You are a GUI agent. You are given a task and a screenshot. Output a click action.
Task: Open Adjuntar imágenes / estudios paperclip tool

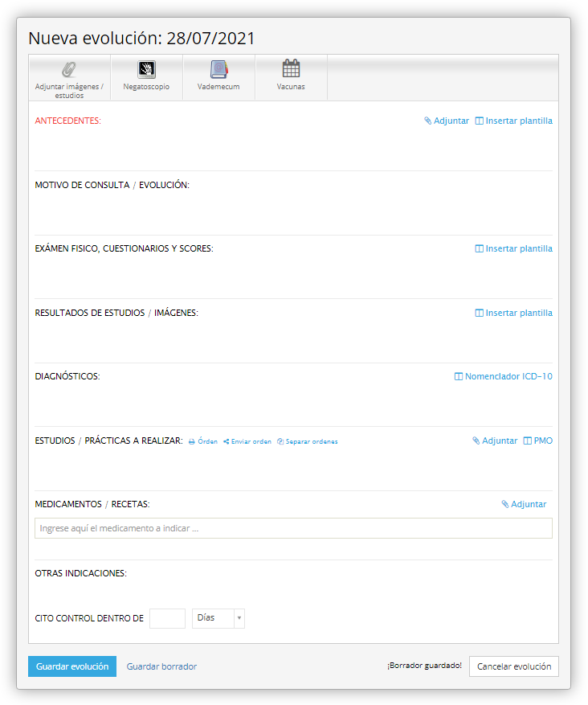tap(69, 78)
